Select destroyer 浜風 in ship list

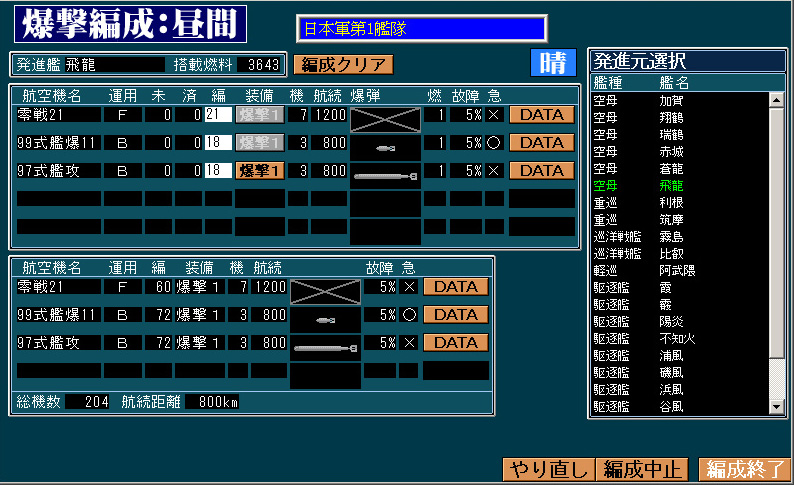click(x=680, y=390)
